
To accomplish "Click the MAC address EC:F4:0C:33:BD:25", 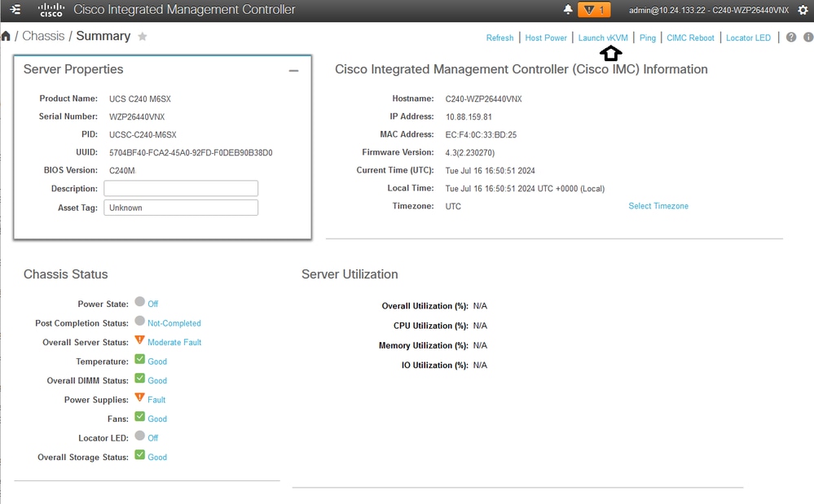I will click(x=481, y=135).
